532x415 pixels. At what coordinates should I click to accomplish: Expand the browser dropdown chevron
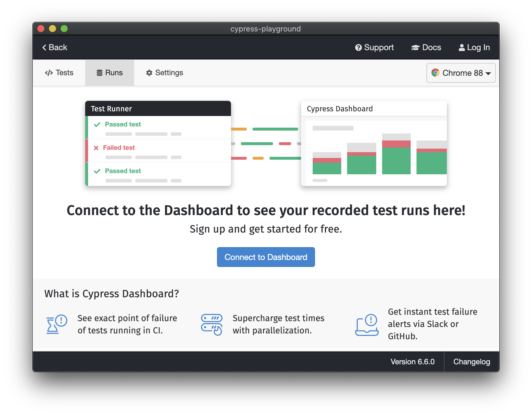pyautogui.click(x=488, y=73)
